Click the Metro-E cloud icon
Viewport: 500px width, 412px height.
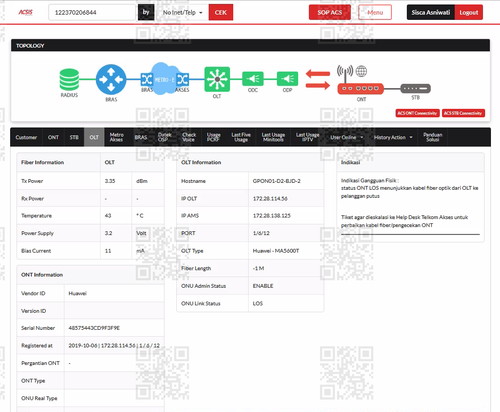tap(164, 79)
